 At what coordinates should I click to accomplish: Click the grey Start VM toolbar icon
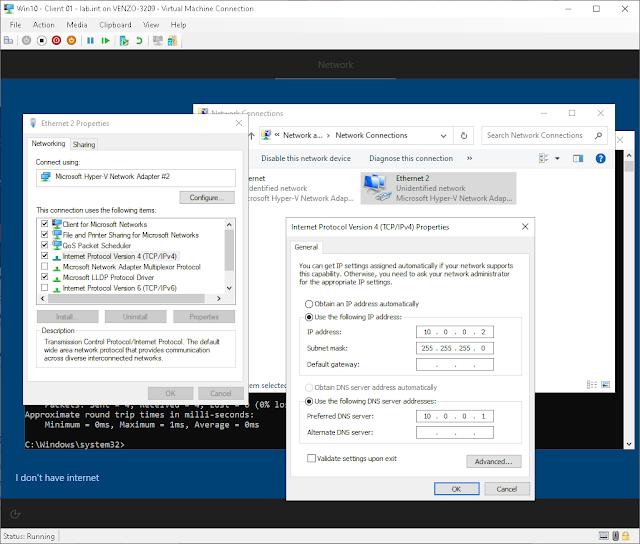click(27, 40)
